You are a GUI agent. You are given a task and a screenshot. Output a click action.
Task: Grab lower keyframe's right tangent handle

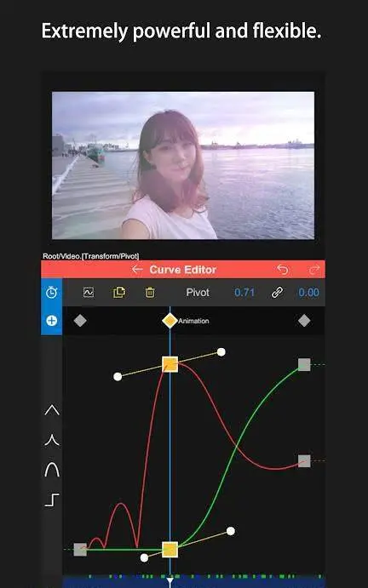click(x=231, y=531)
